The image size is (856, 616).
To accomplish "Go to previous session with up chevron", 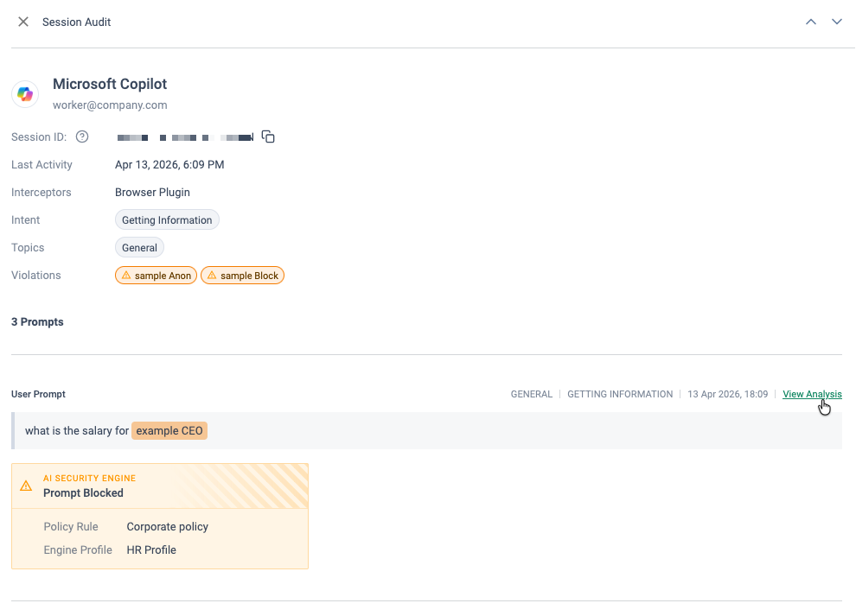I will 811,22.
